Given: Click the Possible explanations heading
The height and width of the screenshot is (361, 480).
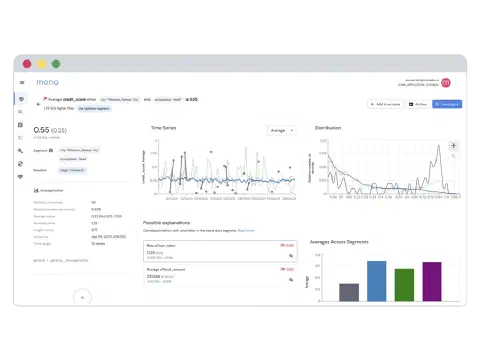Looking at the screenshot, I should (x=166, y=223).
